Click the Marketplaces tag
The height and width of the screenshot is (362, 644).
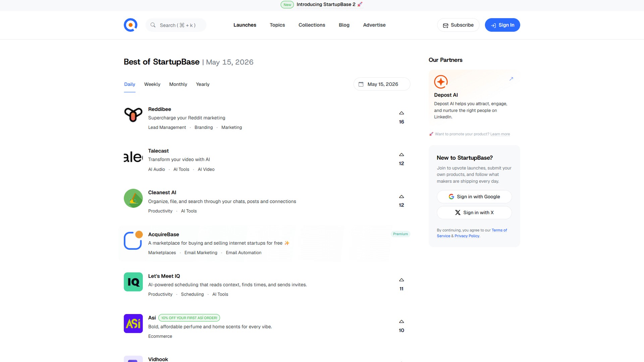[x=162, y=253]
